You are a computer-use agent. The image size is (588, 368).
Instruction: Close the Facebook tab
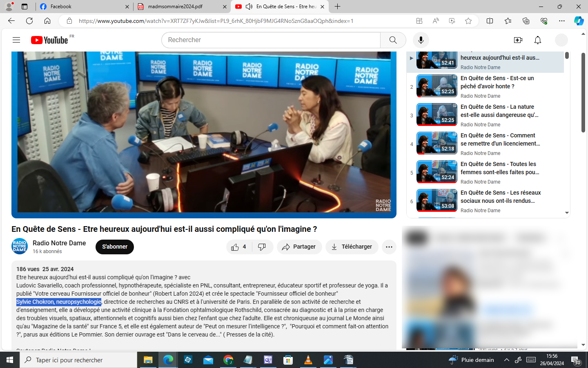pos(127,7)
